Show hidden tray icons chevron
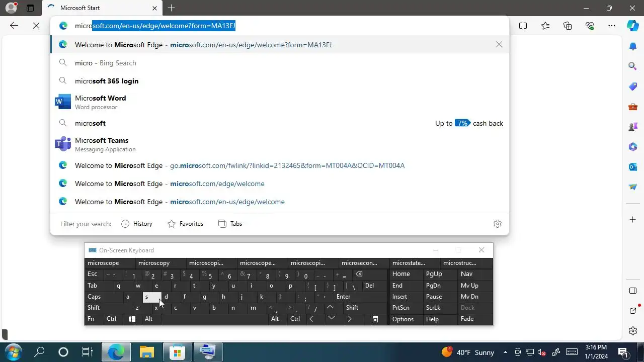 point(505,352)
